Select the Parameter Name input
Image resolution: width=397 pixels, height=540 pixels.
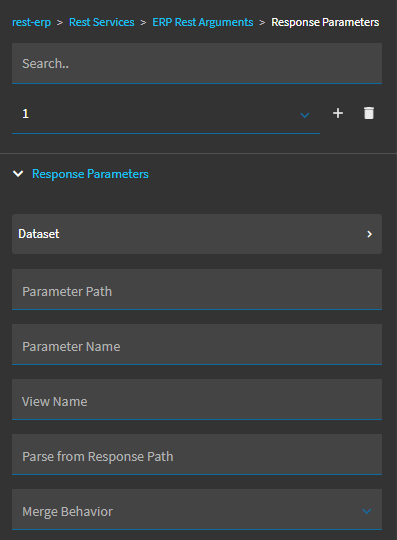click(x=197, y=344)
